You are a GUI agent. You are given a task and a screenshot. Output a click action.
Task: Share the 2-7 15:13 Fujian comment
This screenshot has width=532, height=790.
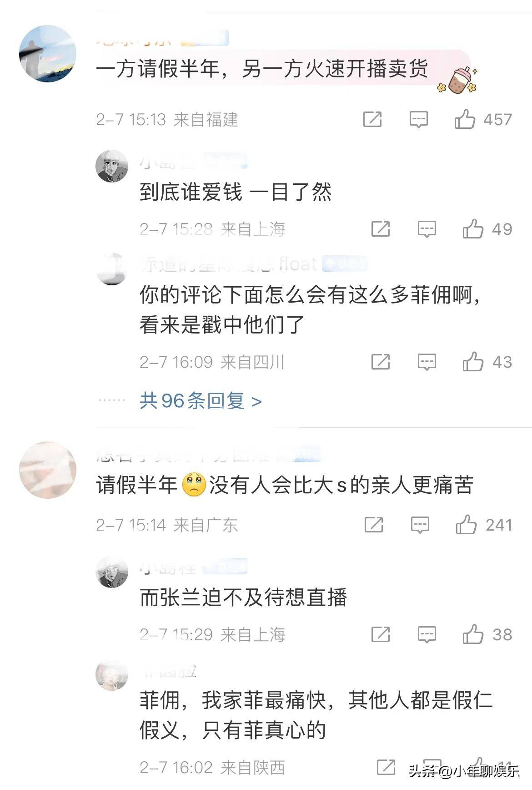tap(372, 119)
